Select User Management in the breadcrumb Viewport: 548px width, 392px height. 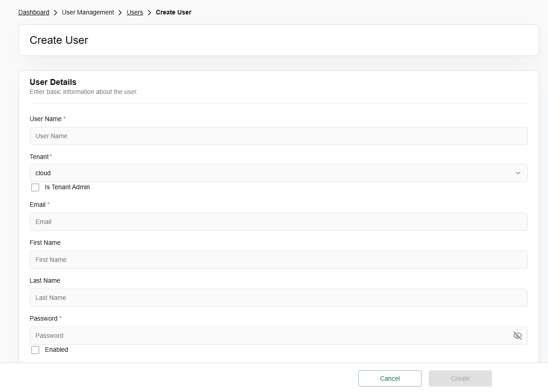[x=88, y=13]
